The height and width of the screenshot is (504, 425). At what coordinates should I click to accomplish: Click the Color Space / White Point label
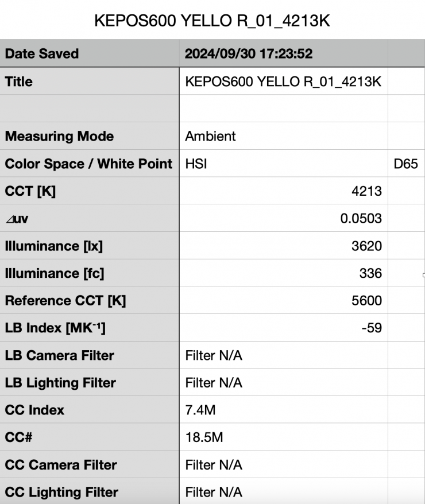click(88, 164)
